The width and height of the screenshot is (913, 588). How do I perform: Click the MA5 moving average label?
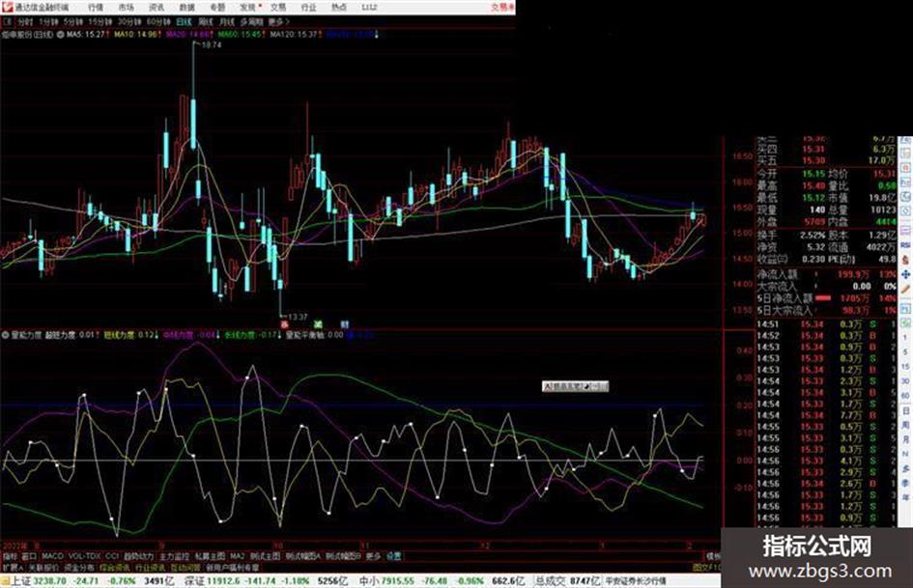coord(86,35)
